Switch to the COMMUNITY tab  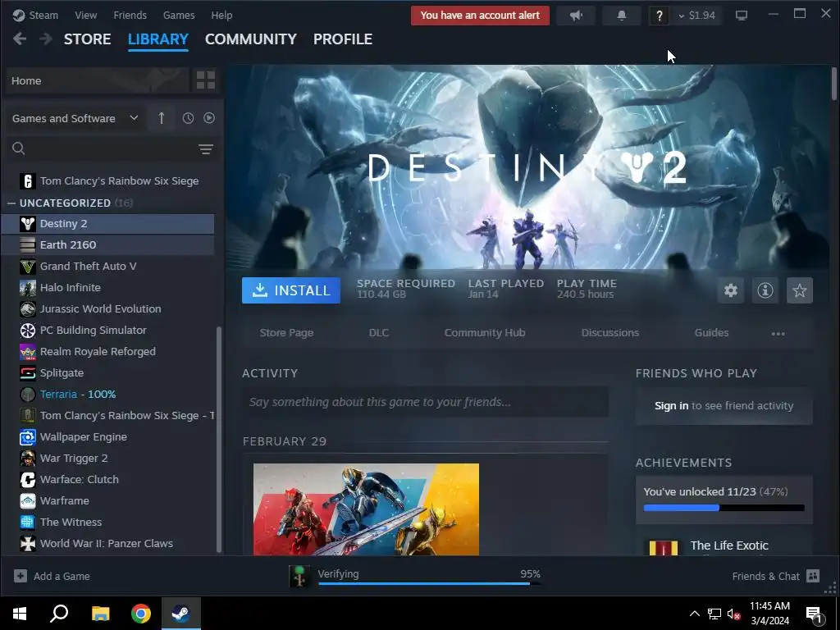pos(251,39)
